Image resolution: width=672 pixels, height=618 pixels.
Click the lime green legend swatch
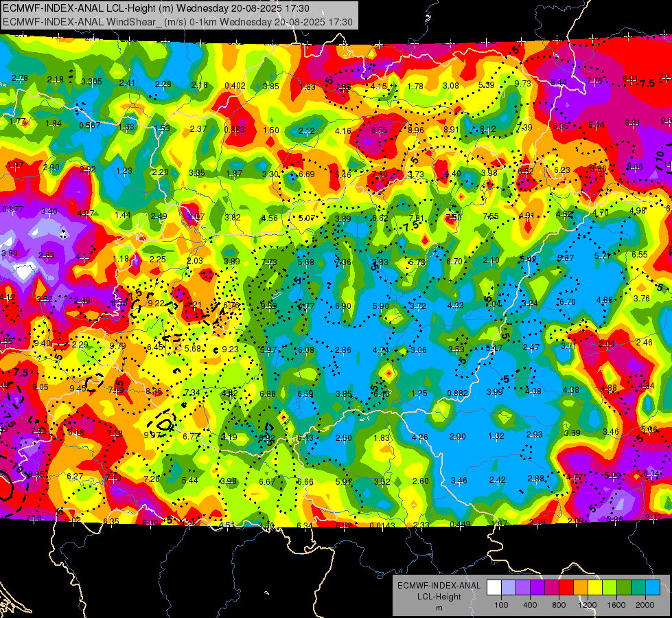tap(610, 587)
